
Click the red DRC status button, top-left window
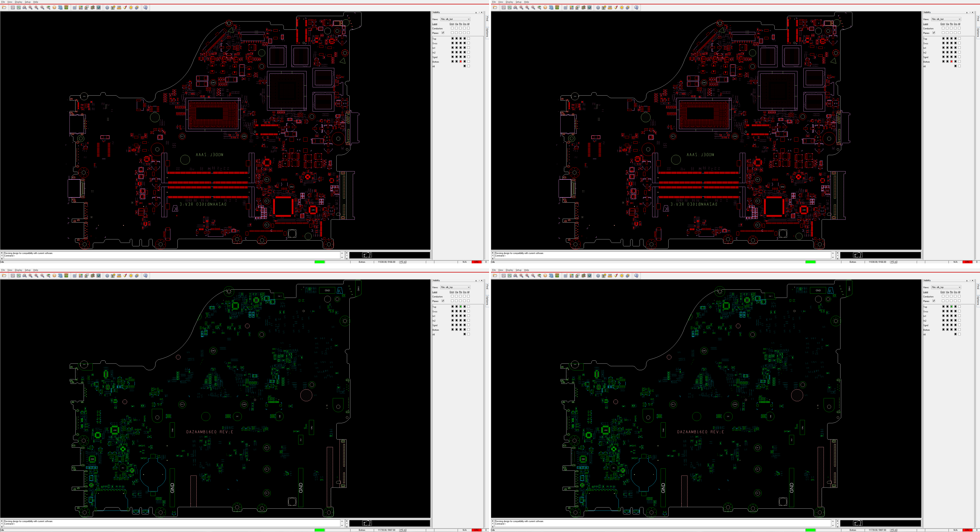(x=476, y=262)
